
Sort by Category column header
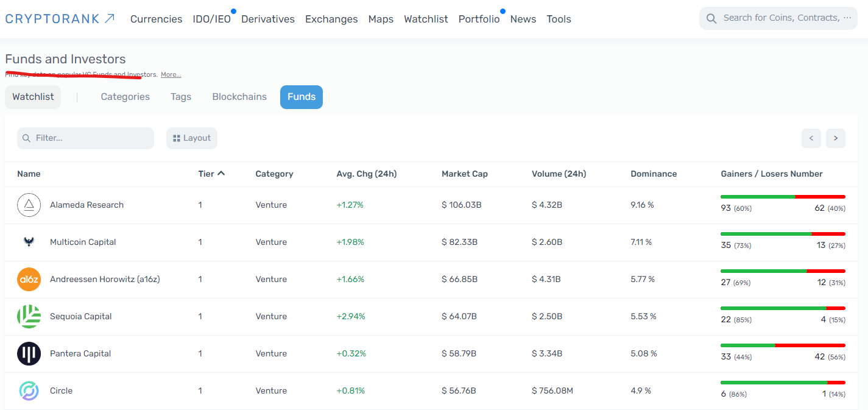coord(274,174)
